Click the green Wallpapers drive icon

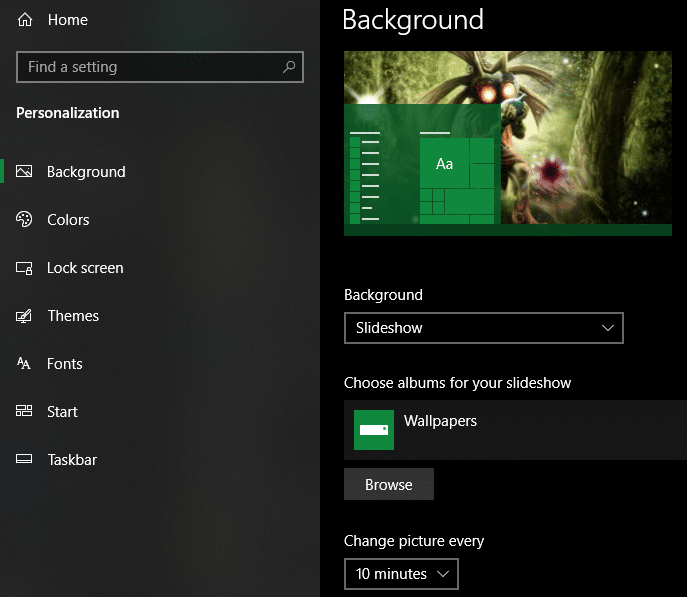[374, 430]
